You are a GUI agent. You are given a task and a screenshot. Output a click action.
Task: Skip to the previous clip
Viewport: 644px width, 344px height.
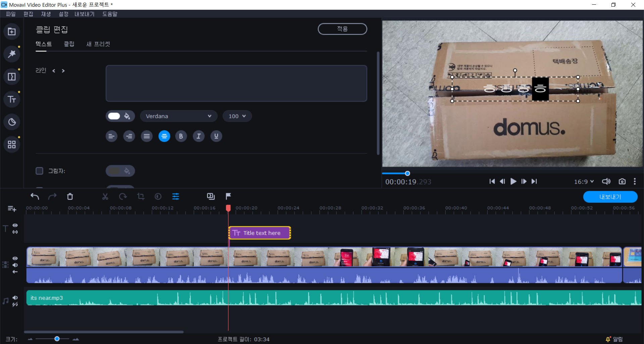point(492,181)
